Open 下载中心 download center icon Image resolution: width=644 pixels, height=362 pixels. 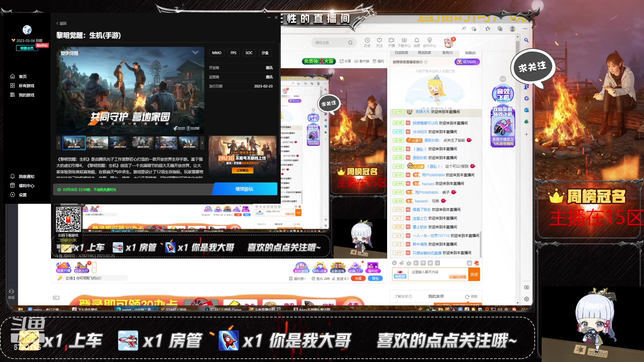click(404, 43)
